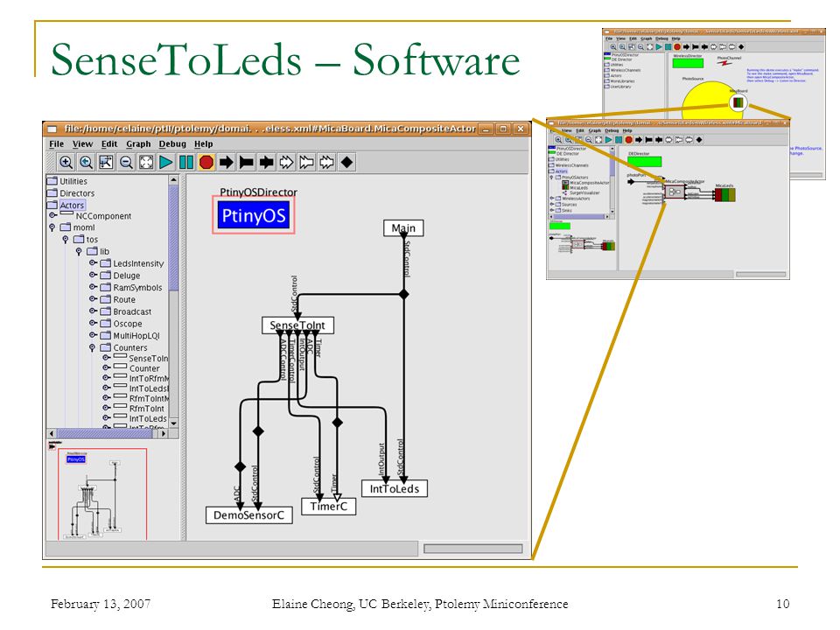Image resolution: width=840 pixels, height=630 pixels.
Task: Add a new input port with black arrow
Action: tap(227, 162)
